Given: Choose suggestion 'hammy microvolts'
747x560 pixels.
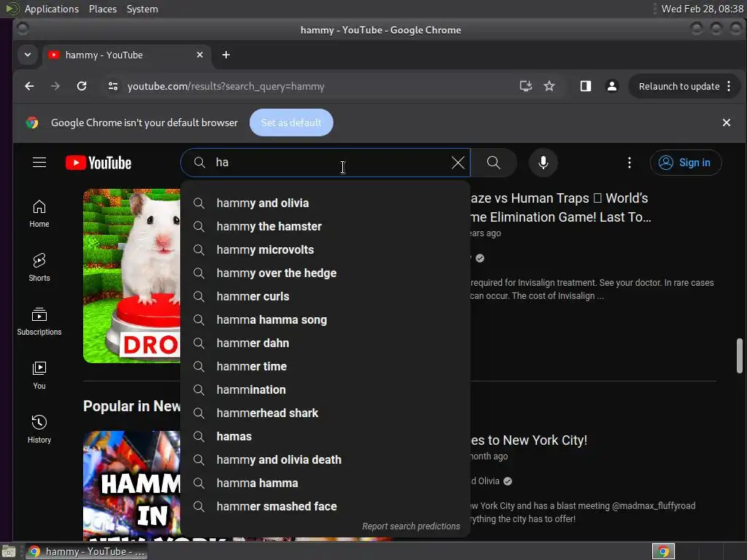Looking at the screenshot, I should (x=325, y=249).
